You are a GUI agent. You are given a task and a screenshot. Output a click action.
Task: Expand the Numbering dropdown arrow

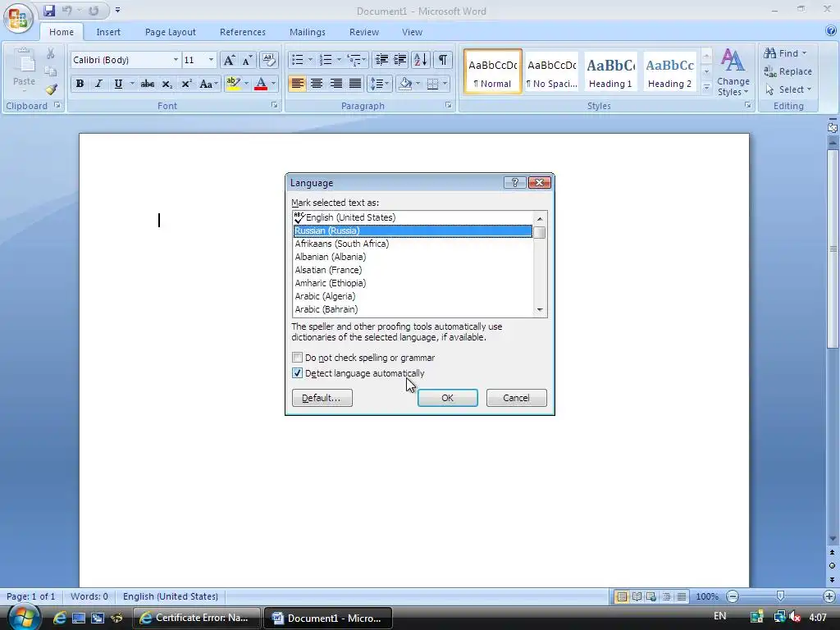[x=339, y=59]
